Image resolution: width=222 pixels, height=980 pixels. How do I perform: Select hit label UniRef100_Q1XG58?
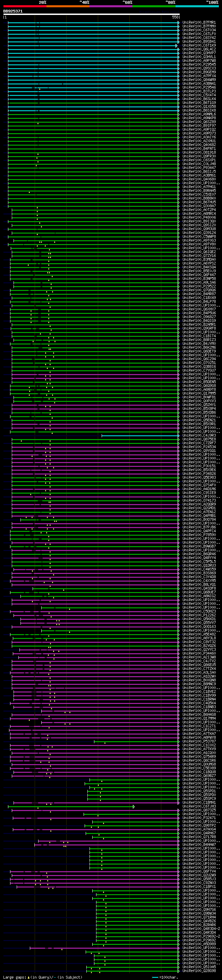(x=199, y=106)
